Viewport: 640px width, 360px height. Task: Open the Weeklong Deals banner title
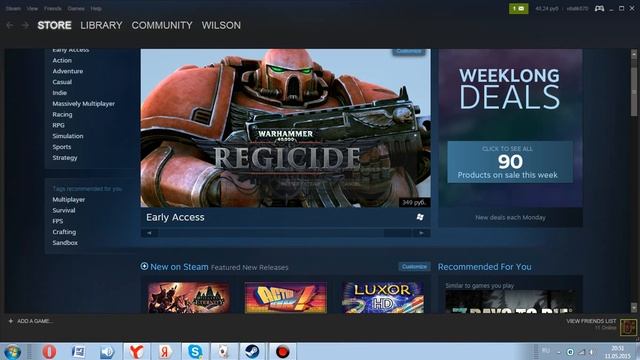(509, 89)
